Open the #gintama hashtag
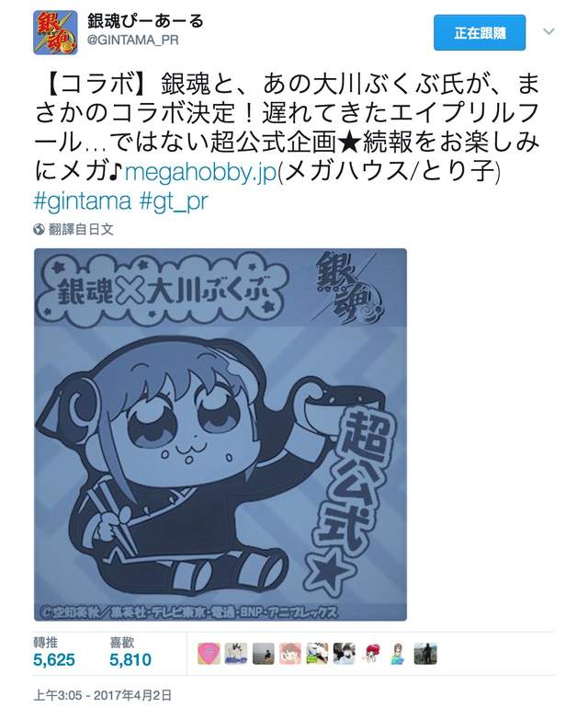 pyautogui.click(x=83, y=200)
